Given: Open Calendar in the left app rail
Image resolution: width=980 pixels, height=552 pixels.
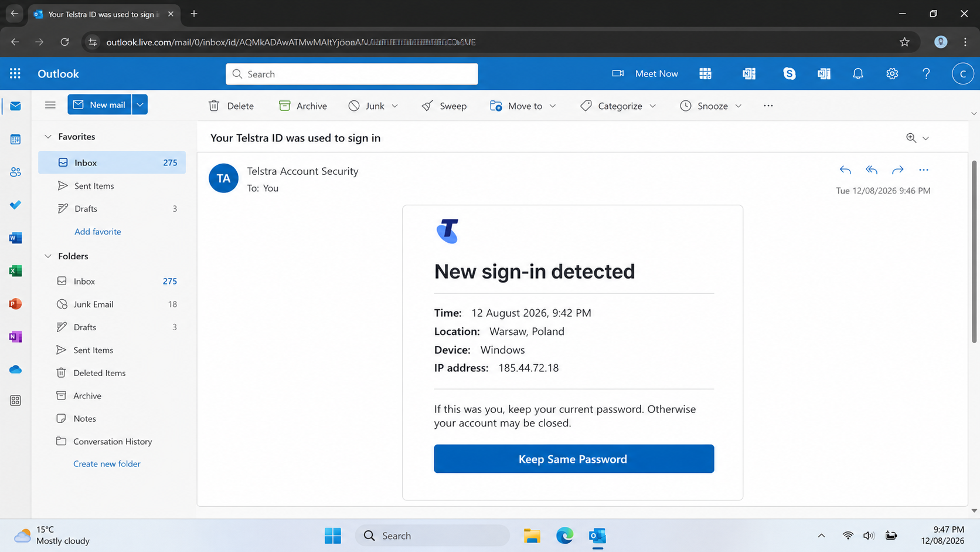Looking at the screenshot, I should [x=15, y=139].
